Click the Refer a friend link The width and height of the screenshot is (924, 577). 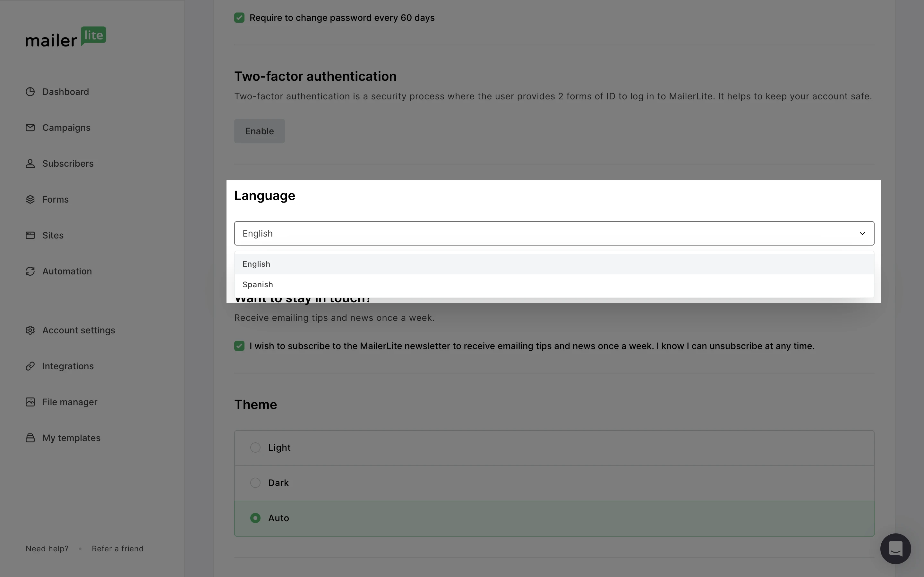click(x=118, y=548)
